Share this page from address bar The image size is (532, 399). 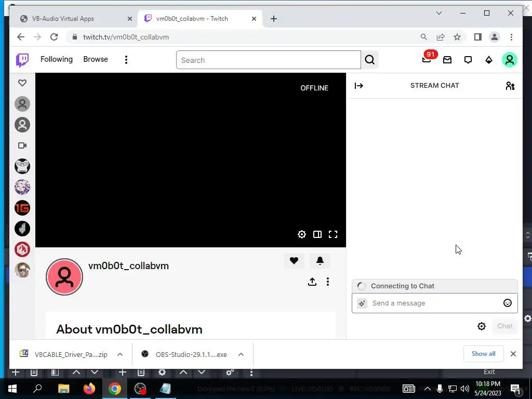coord(441,37)
